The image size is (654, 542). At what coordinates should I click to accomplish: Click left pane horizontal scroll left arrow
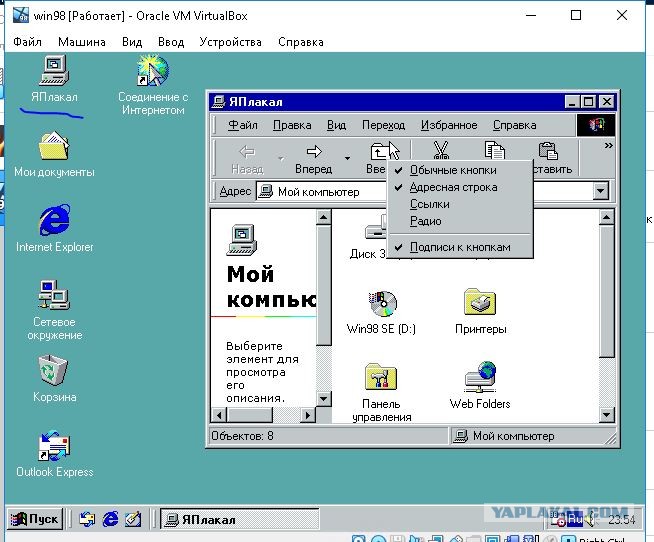219,415
